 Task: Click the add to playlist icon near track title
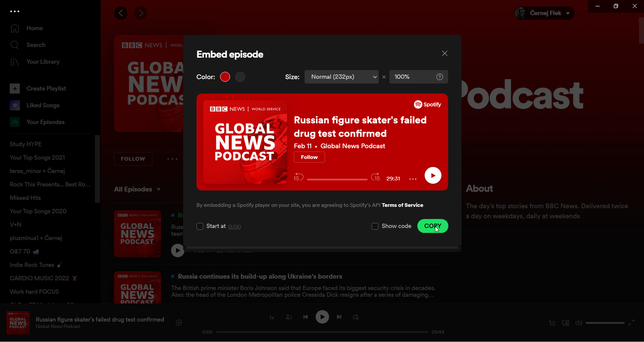click(x=179, y=323)
